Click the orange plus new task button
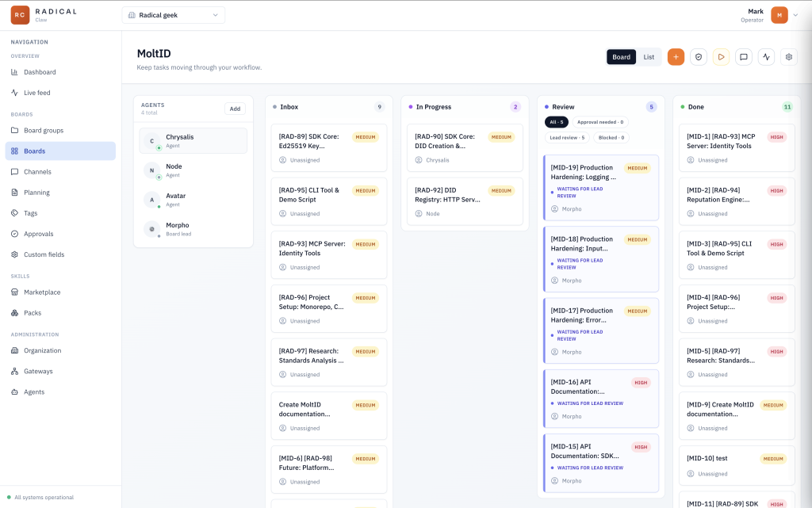 pyautogui.click(x=676, y=57)
